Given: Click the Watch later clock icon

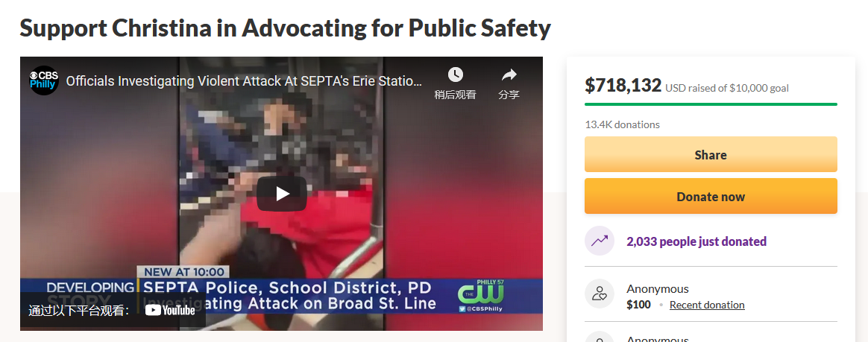Looking at the screenshot, I should tap(455, 75).
